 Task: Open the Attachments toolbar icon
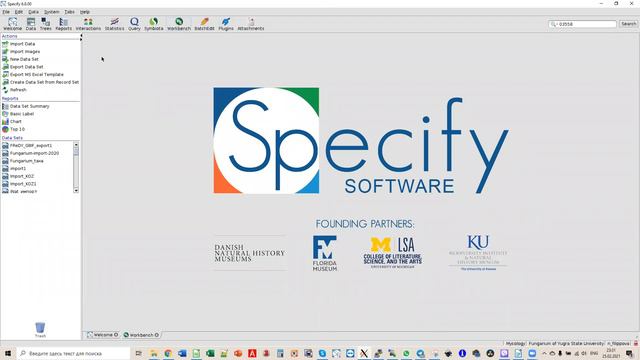click(251, 24)
